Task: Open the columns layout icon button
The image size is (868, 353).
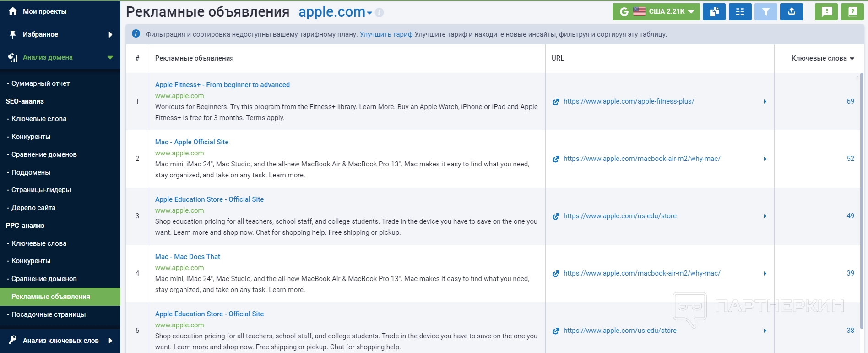Action: (740, 12)
